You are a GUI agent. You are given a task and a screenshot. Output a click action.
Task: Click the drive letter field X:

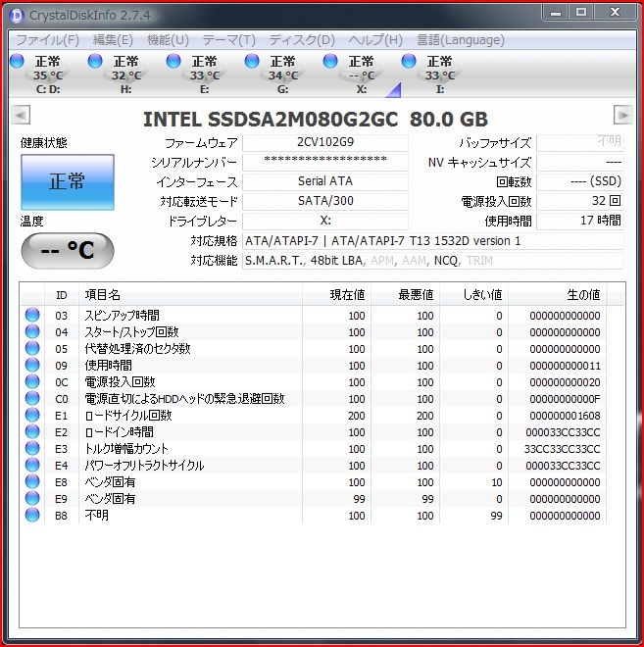(325, 221)
